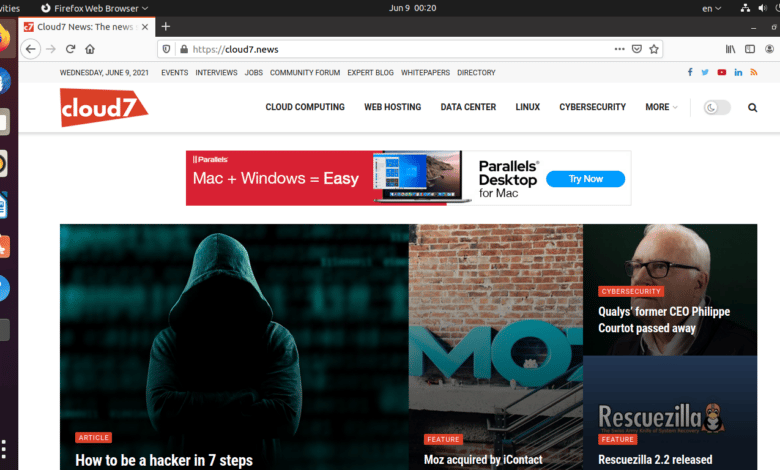Viewport: 780px width, 470px height.
Task: Open the volume icon in system tray
Action: coord(762,8)
